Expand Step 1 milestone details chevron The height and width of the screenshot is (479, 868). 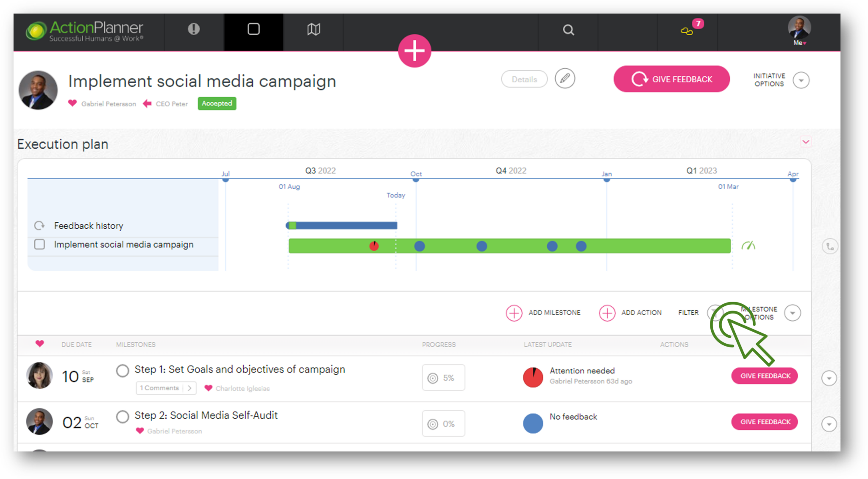pyautogui.click(x=828, y=376)
